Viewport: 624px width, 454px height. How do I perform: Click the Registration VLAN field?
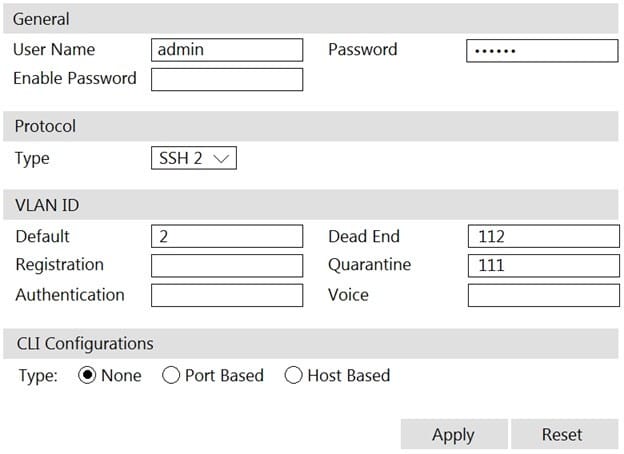pos(227,265)
